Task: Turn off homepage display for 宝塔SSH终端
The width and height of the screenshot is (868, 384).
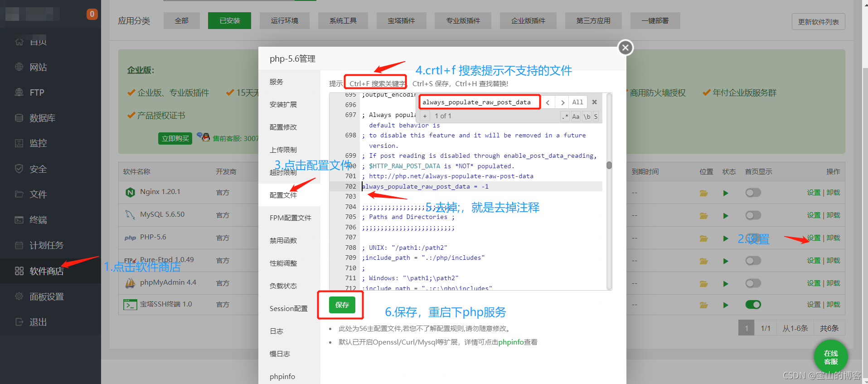Action: pos(753,305)
